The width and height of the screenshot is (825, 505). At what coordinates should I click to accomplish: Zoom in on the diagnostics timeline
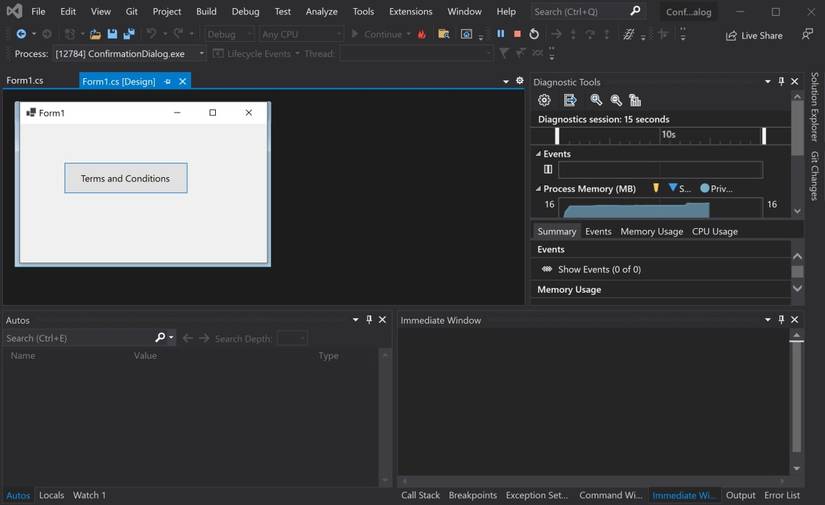596,100
